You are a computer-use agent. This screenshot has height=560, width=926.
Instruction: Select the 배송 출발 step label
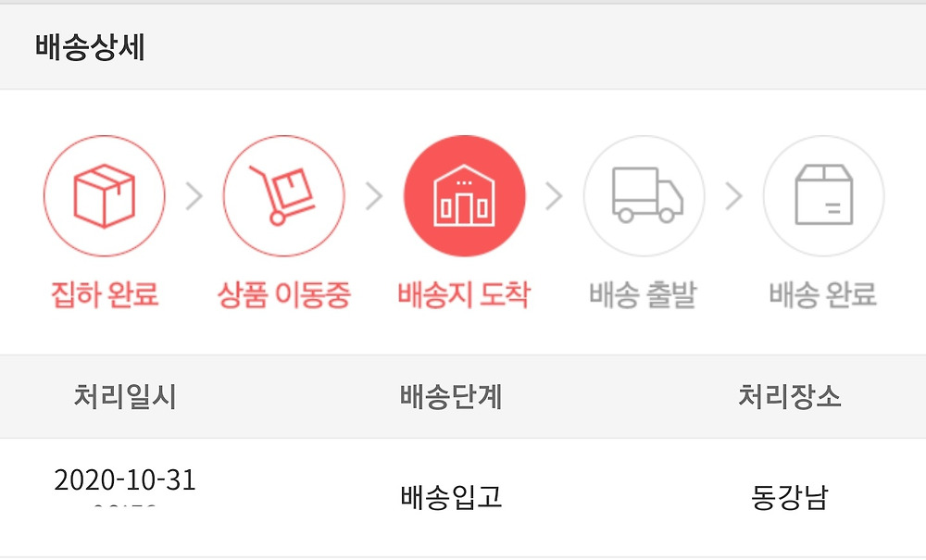[x=643, y=295]
